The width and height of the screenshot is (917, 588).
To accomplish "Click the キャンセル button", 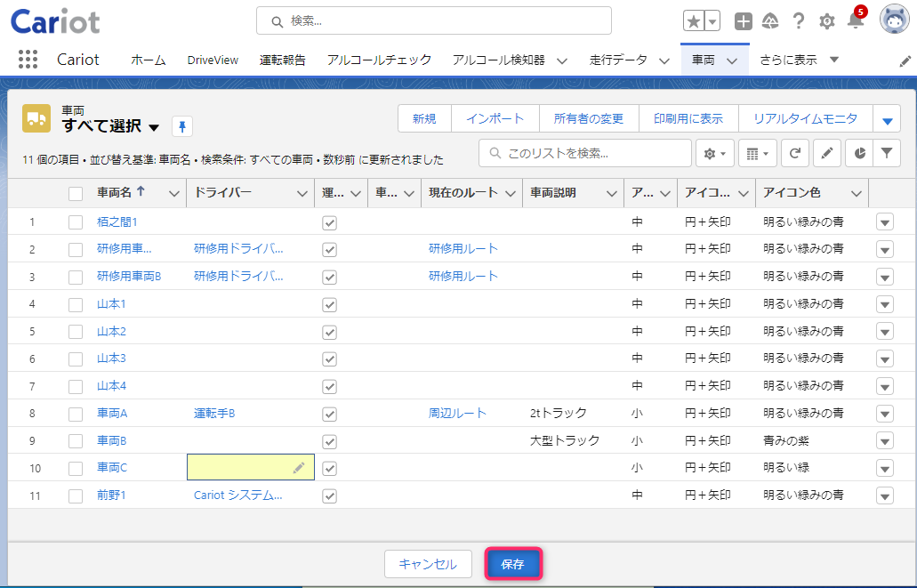I will pyautogui.click(x=428, y=564).
